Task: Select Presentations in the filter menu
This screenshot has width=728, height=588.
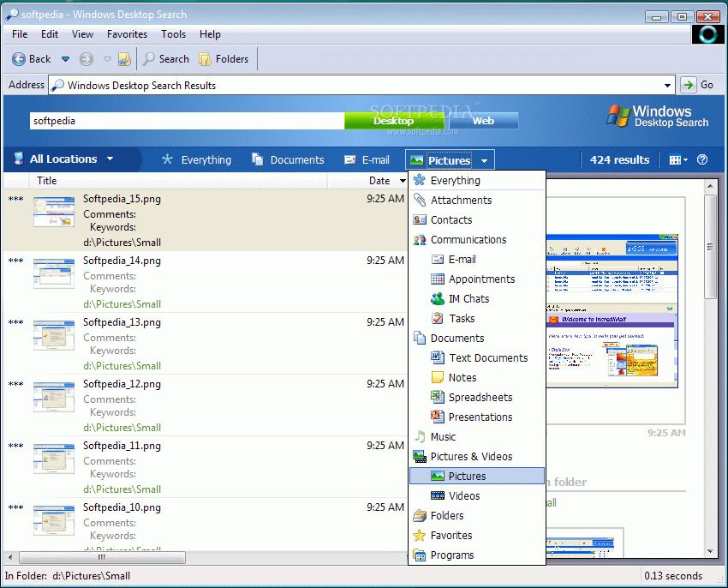Action: 477,417
